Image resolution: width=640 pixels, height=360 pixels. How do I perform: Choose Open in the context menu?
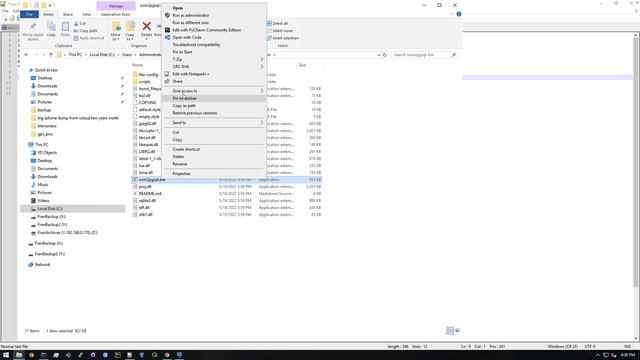point(214,8)
